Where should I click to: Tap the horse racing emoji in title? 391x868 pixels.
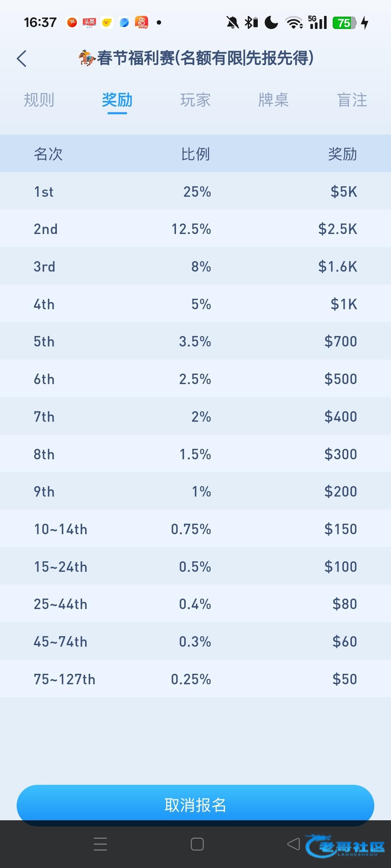tap(87, 58)
